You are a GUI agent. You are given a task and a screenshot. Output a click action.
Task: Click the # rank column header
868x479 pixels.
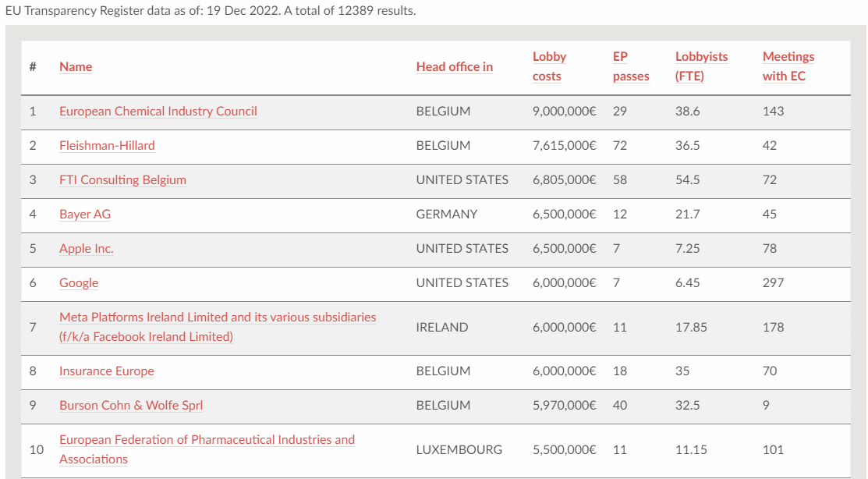(33, 67)
